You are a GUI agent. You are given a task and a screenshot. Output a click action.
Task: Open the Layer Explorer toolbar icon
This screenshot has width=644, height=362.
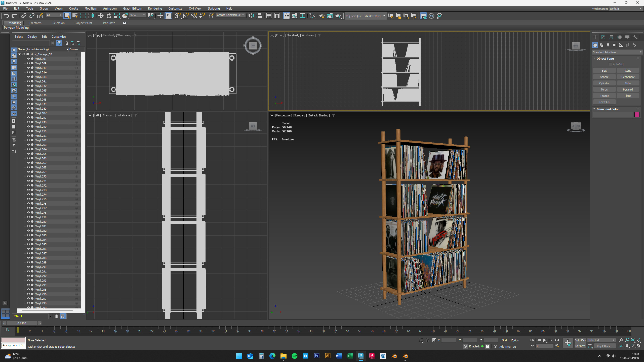[x=277, y=16]
